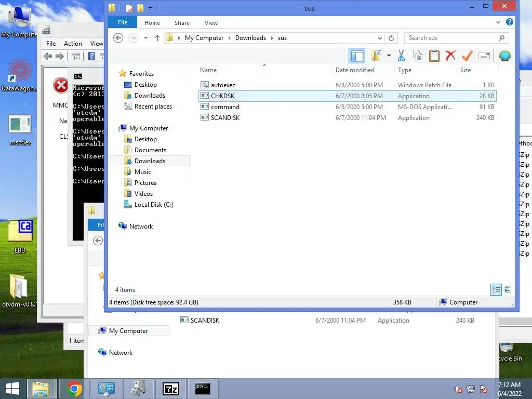The height and width of the screenshot is (399, 532).
Task: Open the blue Help question mark icon
Action: 509,22
